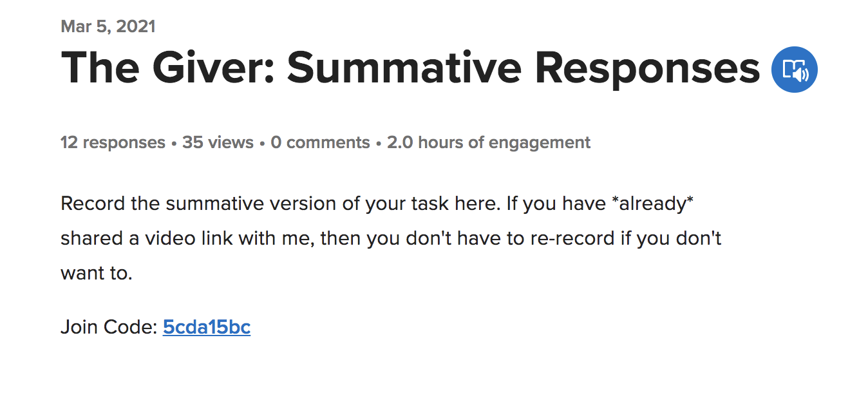Click the 2.0 hours of engagement stat

(489, 142)
